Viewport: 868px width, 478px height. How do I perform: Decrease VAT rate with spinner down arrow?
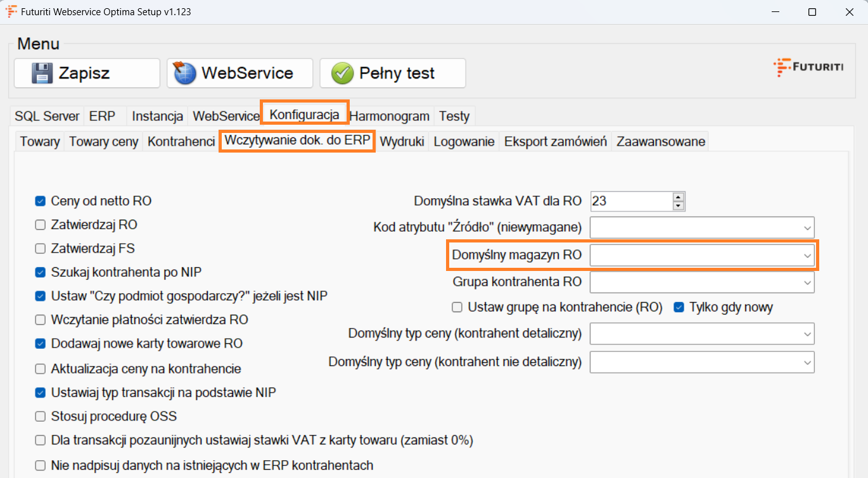tap(679, 206)
